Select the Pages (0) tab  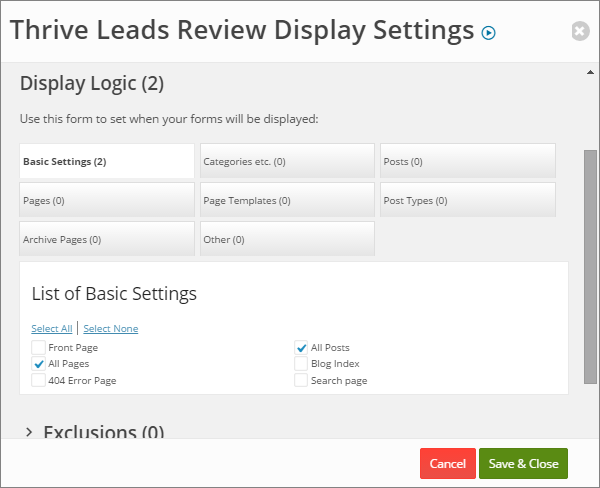[x=107, y=200]
